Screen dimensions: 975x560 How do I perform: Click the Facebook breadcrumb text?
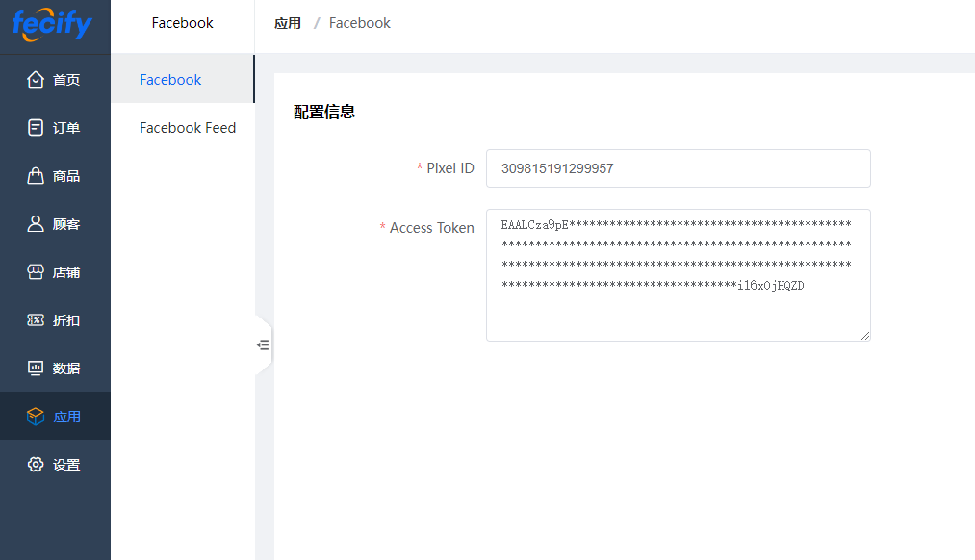coord(359,23)
